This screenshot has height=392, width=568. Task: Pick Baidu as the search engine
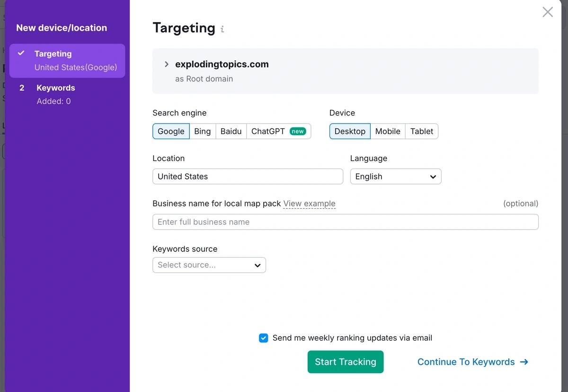point(231,131)
